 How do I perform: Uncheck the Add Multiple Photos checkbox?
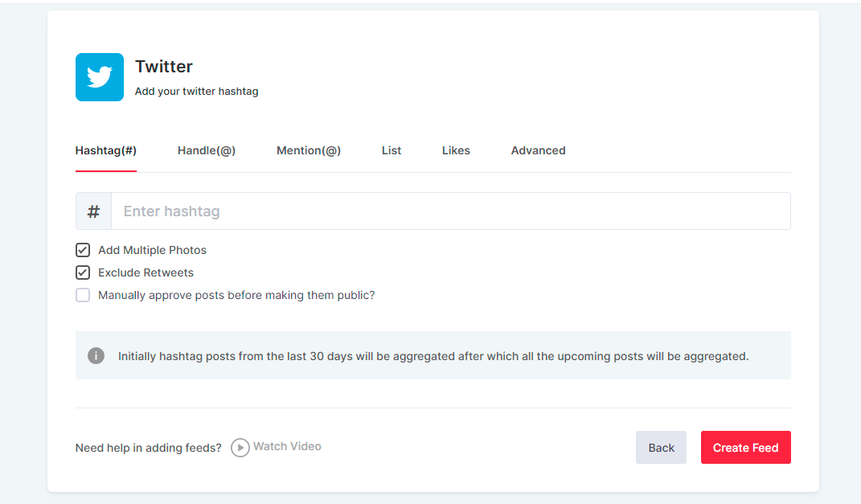(83, 250)
